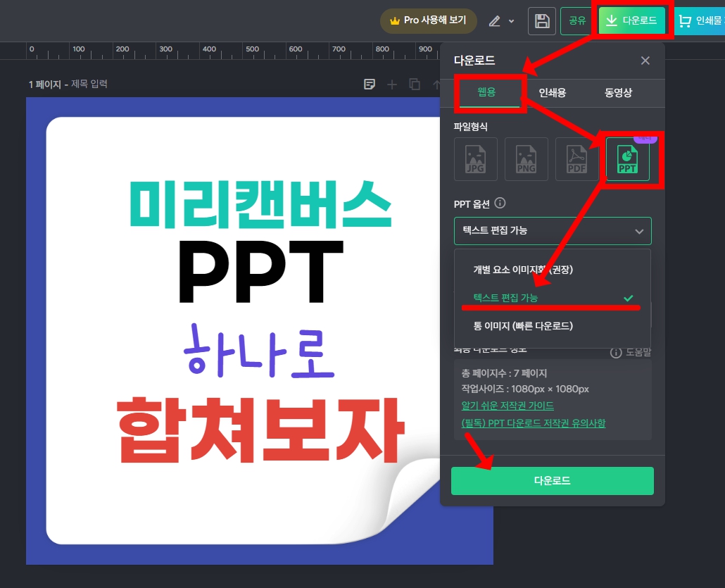The width and height of the screenshot is (725, 588).
Task: Click the Pro 사용해 보기 button
Action: click(428, 21)
